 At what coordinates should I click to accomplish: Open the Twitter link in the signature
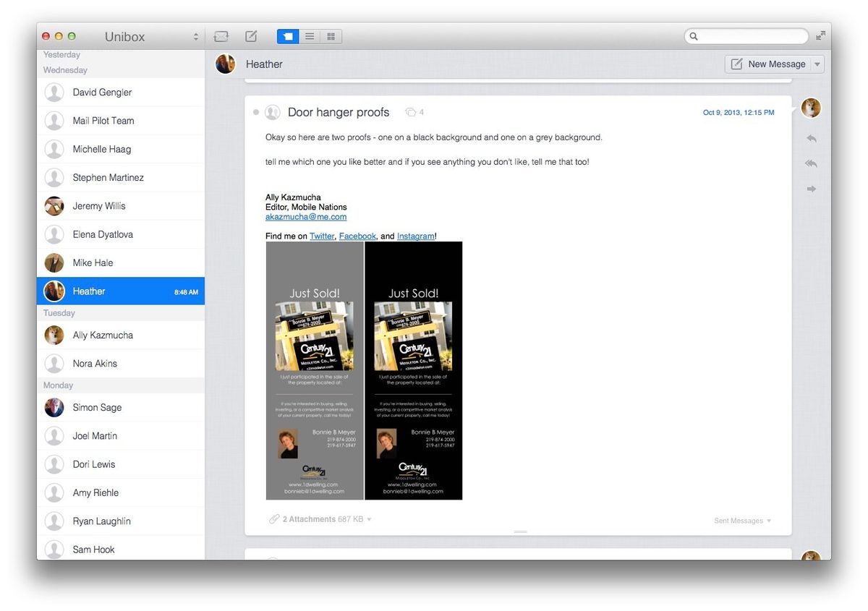pyautogui.click(x=322, y=236)
